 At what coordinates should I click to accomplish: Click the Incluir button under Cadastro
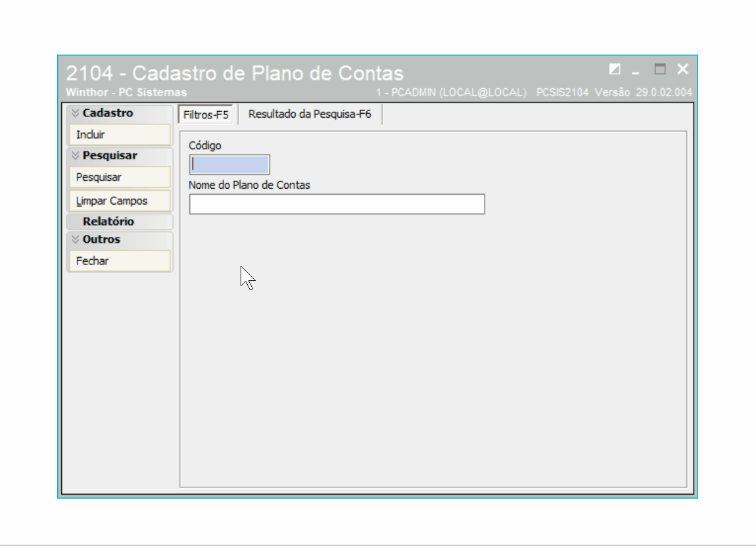pyautogui.click(x=120, y=135)
